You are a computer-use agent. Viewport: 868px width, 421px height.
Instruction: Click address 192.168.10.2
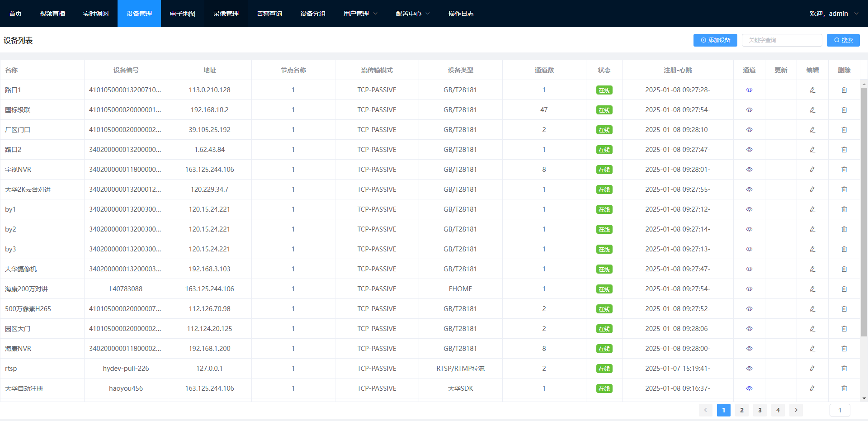click(x=210, y=110)
